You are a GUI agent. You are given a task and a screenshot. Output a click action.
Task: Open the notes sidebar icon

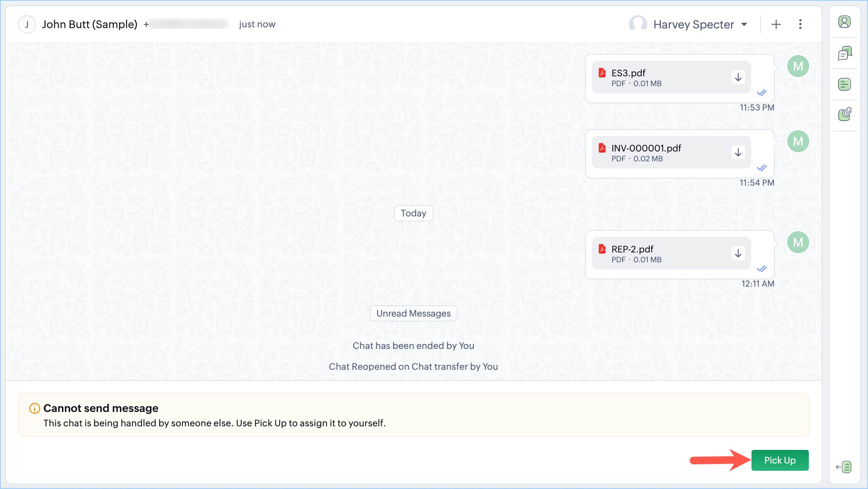click(844, 84)
